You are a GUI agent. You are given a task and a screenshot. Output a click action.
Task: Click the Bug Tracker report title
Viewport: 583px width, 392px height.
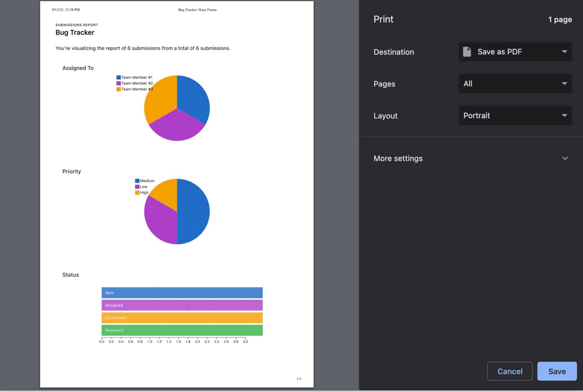(75, 33)
